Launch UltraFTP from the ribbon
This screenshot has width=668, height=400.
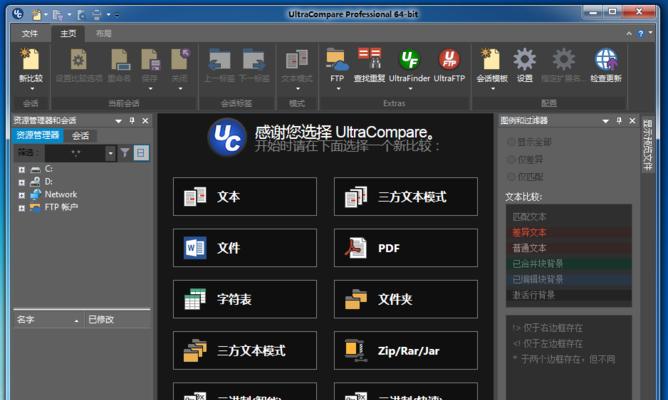449,60
